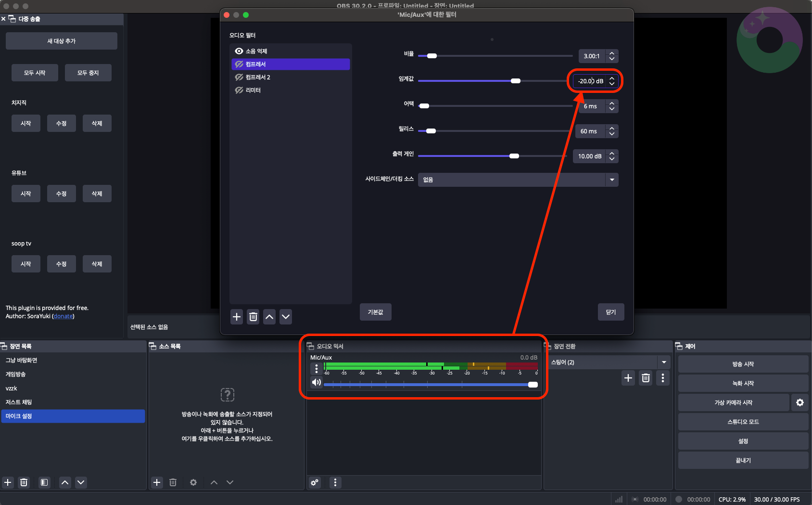Move selected filter down in the list
Image resolution: width=812 pixels, height=505 pixels.
point(286,317)
